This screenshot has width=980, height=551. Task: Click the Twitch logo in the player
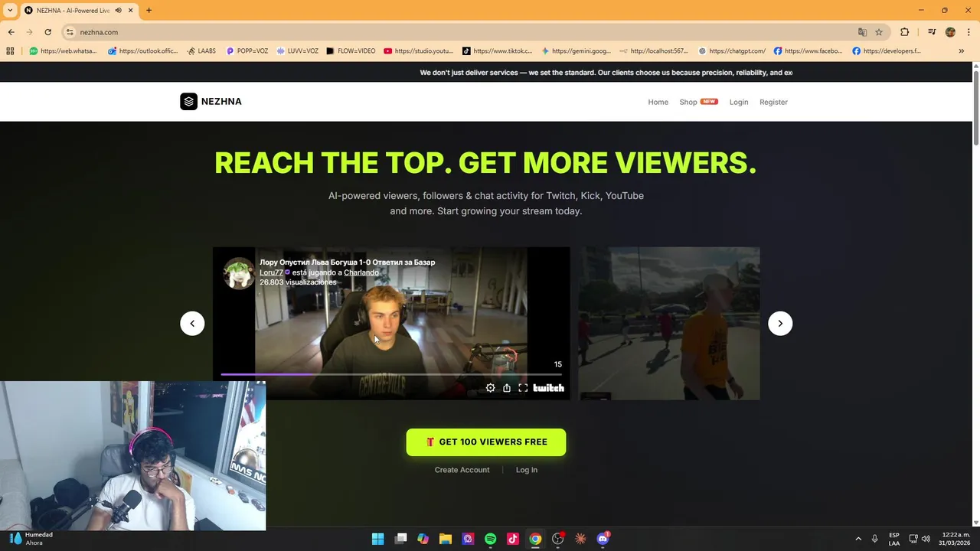tap(548, 388)
